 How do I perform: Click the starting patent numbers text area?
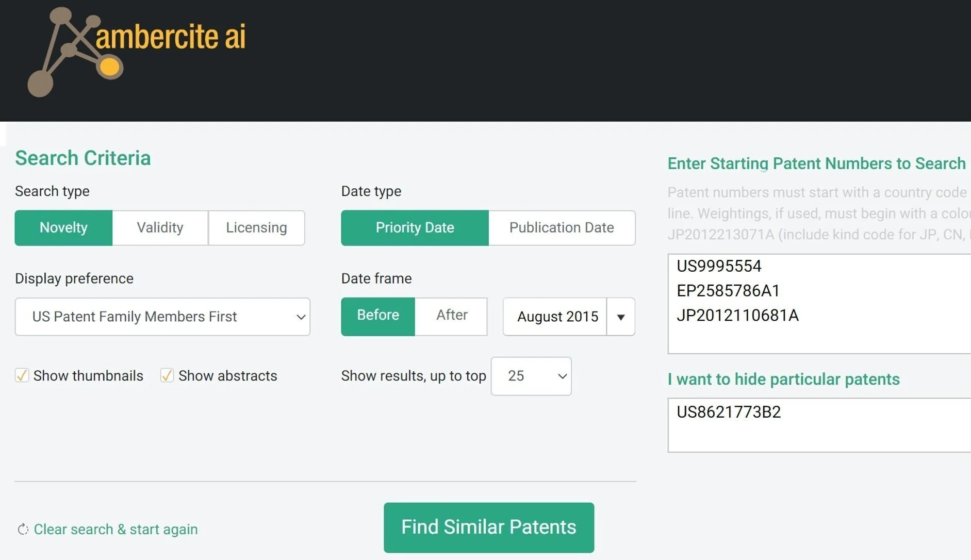(819, 304)
